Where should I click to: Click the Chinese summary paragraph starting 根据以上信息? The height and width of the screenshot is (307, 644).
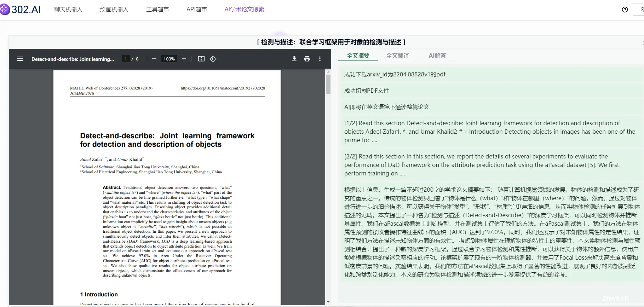(x=492, y=232)
